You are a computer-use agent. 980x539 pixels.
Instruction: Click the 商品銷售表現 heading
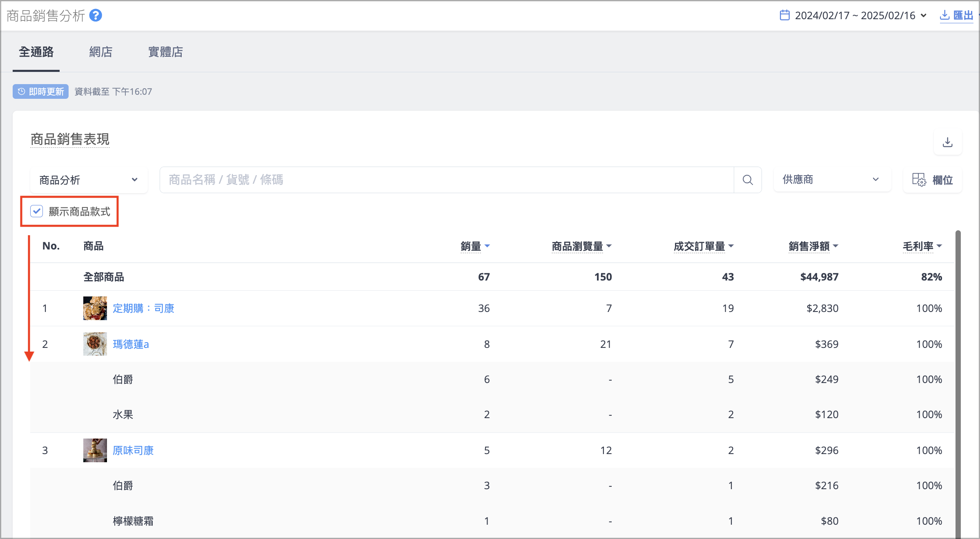[70, 139]
